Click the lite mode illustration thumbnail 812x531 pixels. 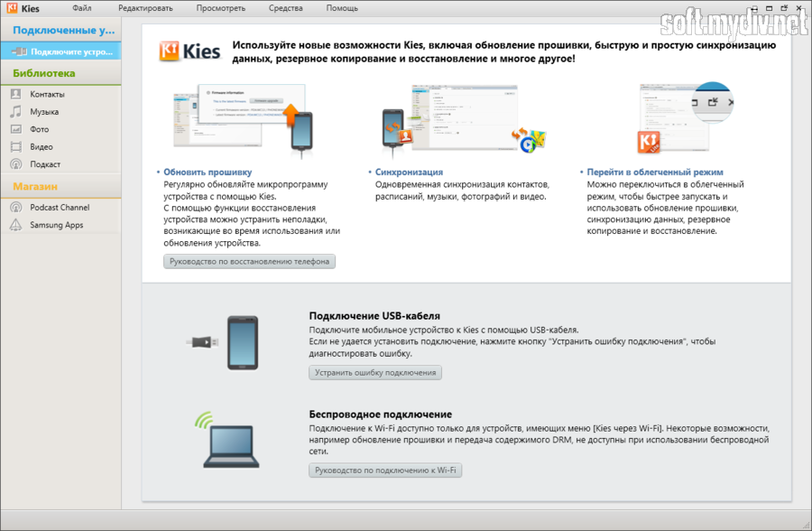point(686,118)
